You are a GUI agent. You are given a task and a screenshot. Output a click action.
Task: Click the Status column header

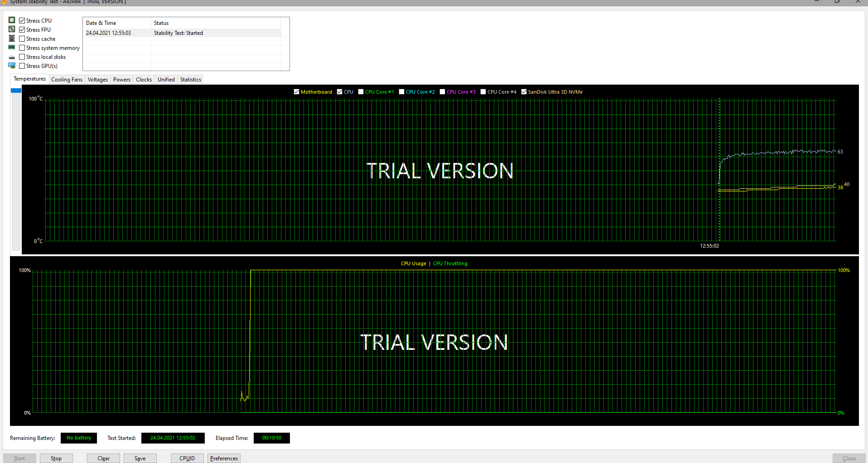click(x=216, y=23)
